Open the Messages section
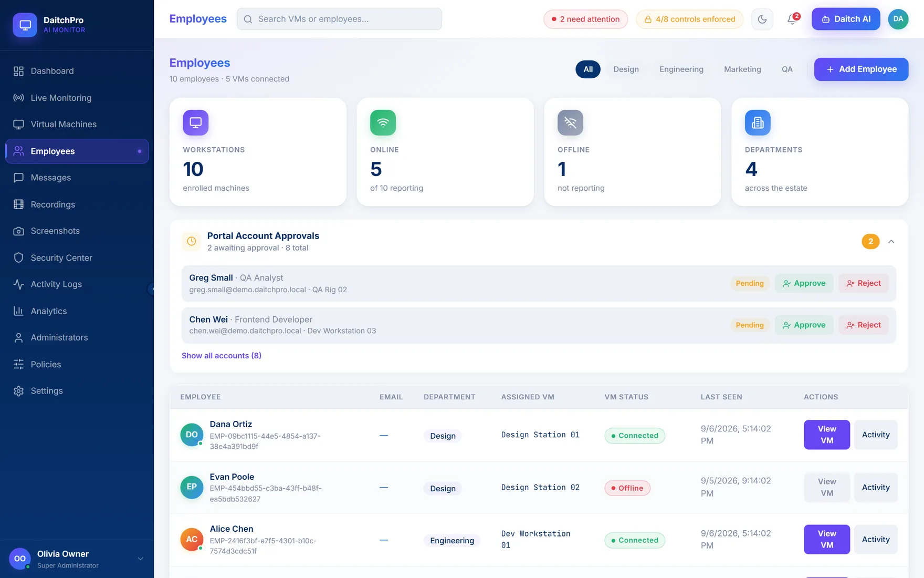The height and width of the screenshot is (578, 924). [77, 178]
